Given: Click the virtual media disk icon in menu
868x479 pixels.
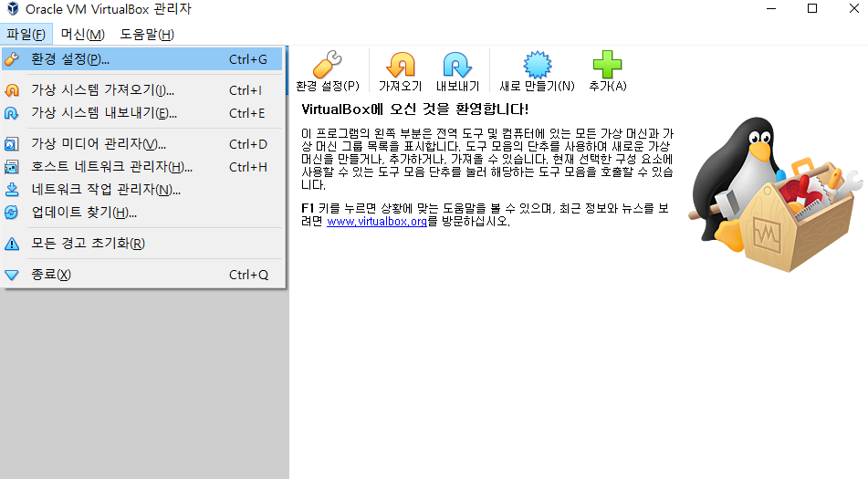Looking at the screenshot, I should tap(12, 144).
